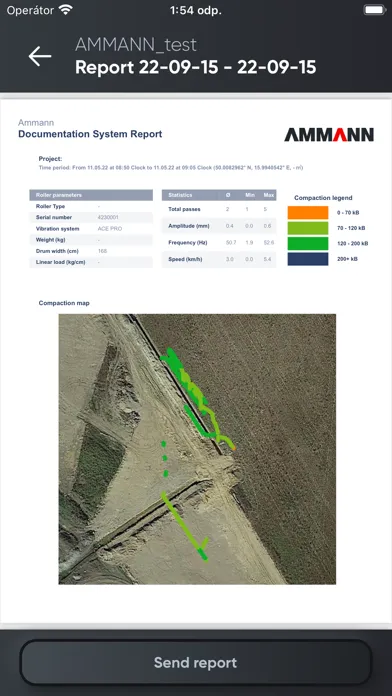This screenshot has height=696, width=392.
Task: Tap the Documentation System Report heading
Action: point(90,134)
